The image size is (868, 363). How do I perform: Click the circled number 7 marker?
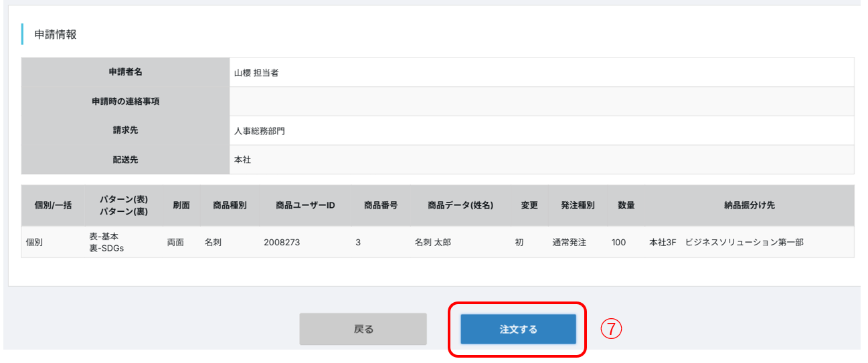610,328
